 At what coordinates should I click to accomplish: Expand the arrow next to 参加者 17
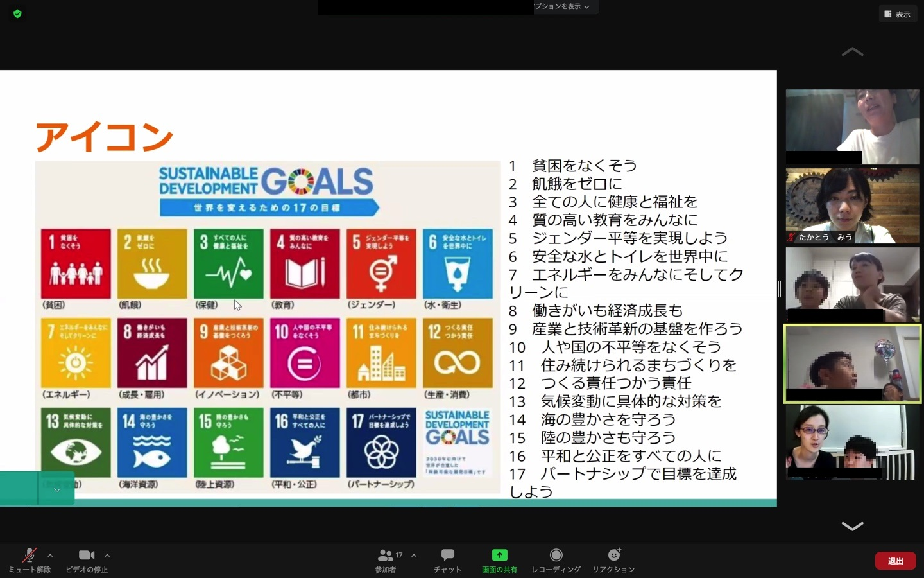[x=414, y=556]
